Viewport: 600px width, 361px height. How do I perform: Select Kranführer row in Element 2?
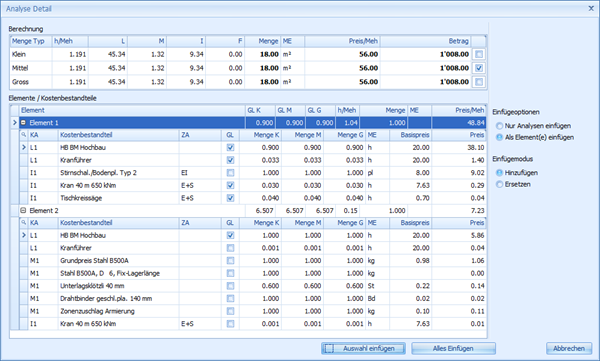point(253,248)
